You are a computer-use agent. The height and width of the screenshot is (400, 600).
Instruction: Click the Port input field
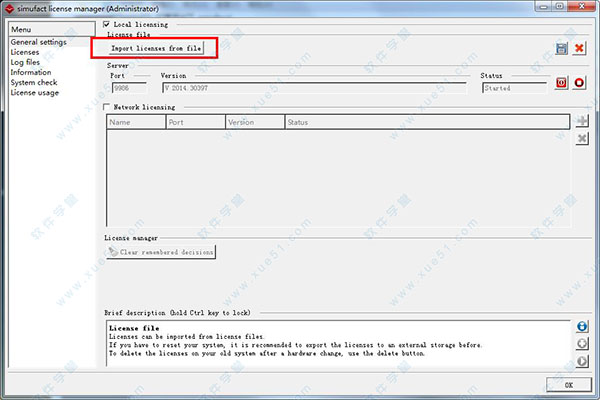tap(128, 88)
